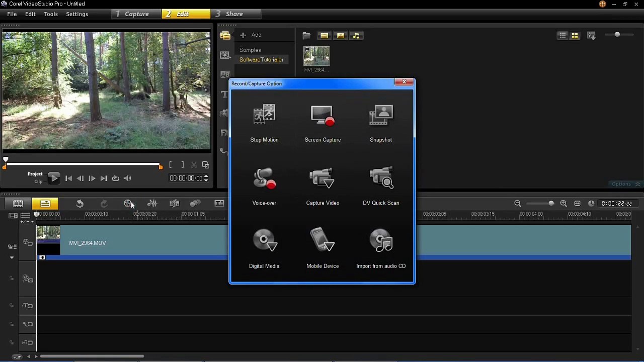Jump to the end of the project
This screenshot has width=644, height=362.
pos(103,178)
